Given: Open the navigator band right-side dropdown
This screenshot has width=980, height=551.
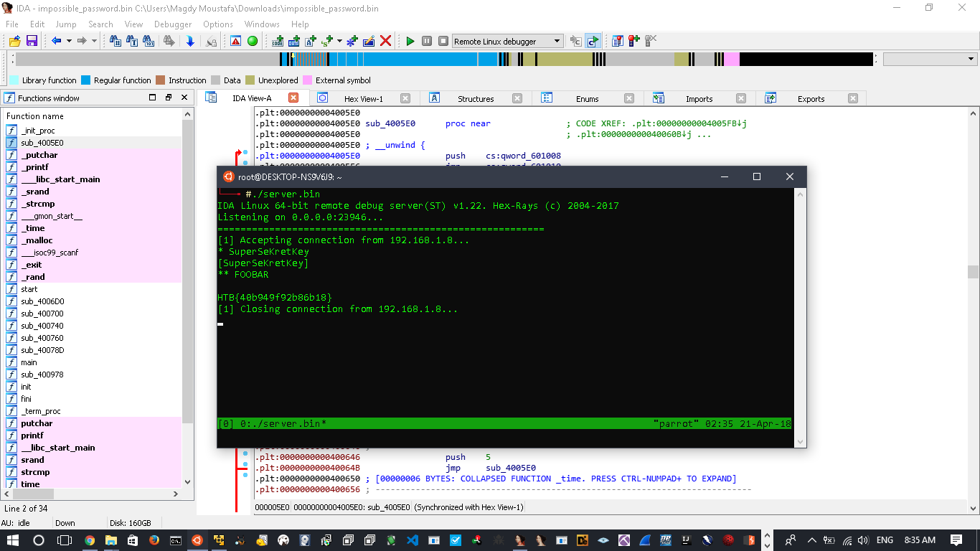Looking at the screenshot, I should tap(930, 59).
